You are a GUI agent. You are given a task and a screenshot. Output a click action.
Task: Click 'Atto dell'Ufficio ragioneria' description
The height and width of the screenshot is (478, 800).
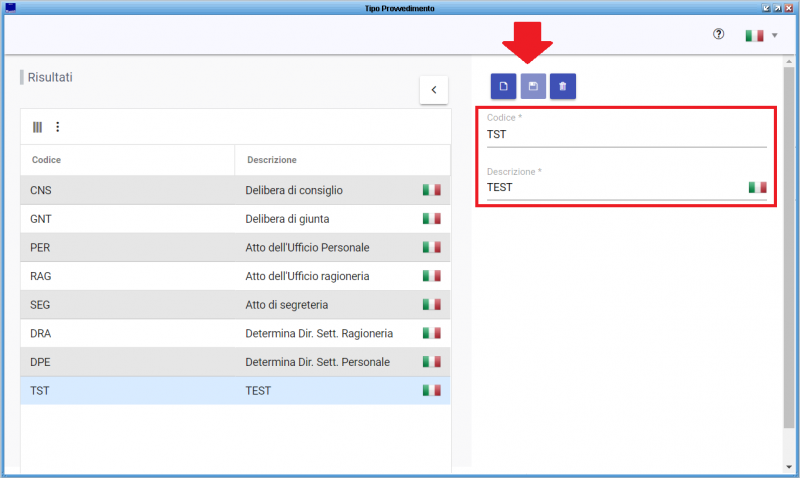[x=307, y=276]
